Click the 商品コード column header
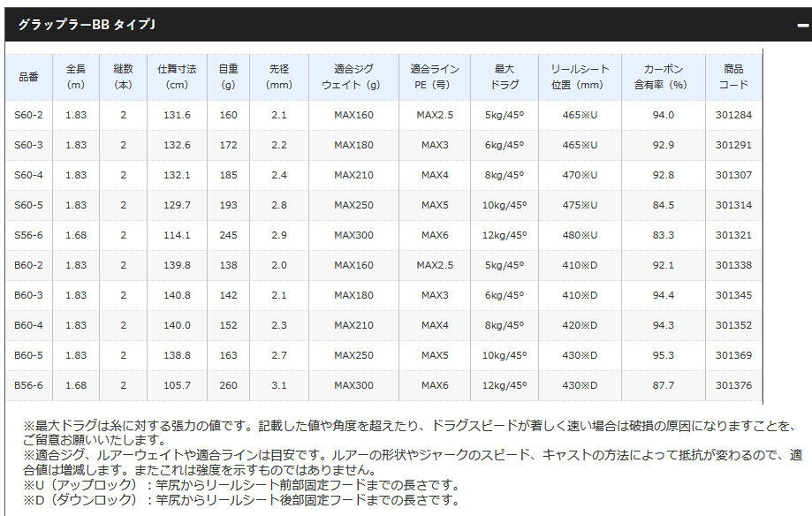This screenshot has width=812, height=516. [x=733, y=77]
